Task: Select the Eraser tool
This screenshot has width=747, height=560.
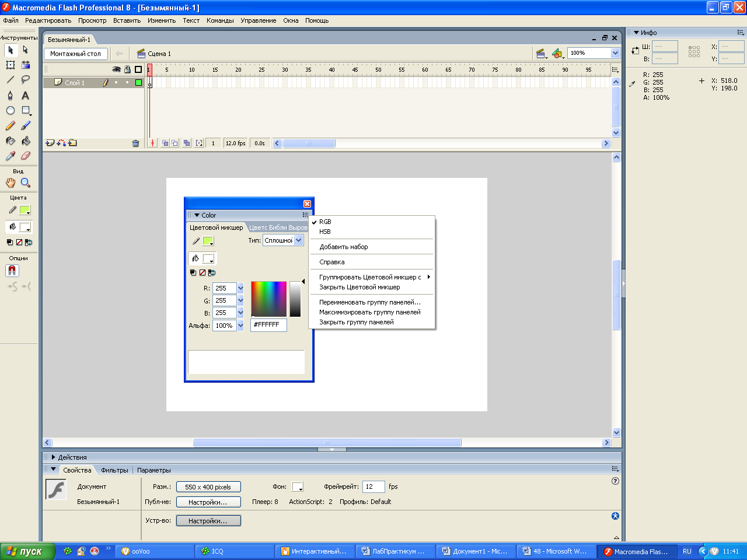Action: pos(25,156)
